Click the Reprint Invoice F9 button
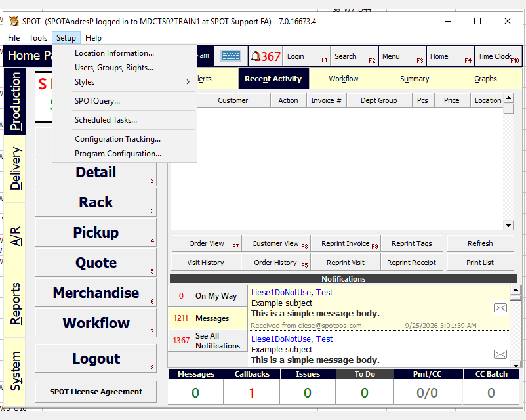This screenshot has height=420, width=526. 346,243
